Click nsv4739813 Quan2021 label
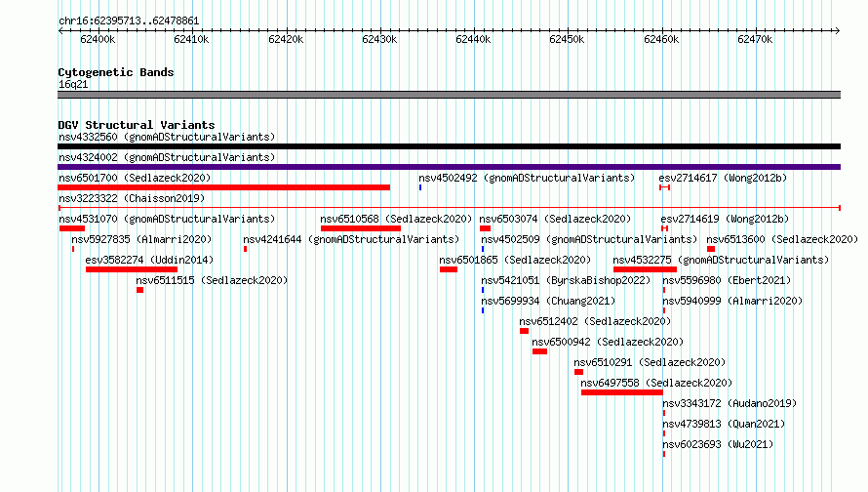Viewport: 868px width, 492px height. point(724,424)
